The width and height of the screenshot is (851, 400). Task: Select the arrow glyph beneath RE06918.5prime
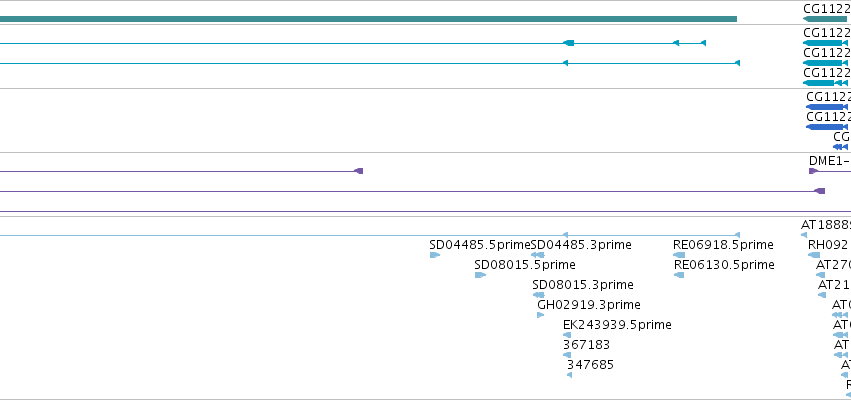pos(679,255)
